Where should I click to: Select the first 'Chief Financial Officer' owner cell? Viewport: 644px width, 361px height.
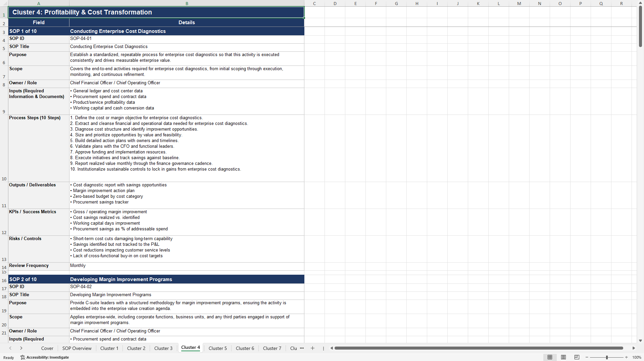coord(187,84)
